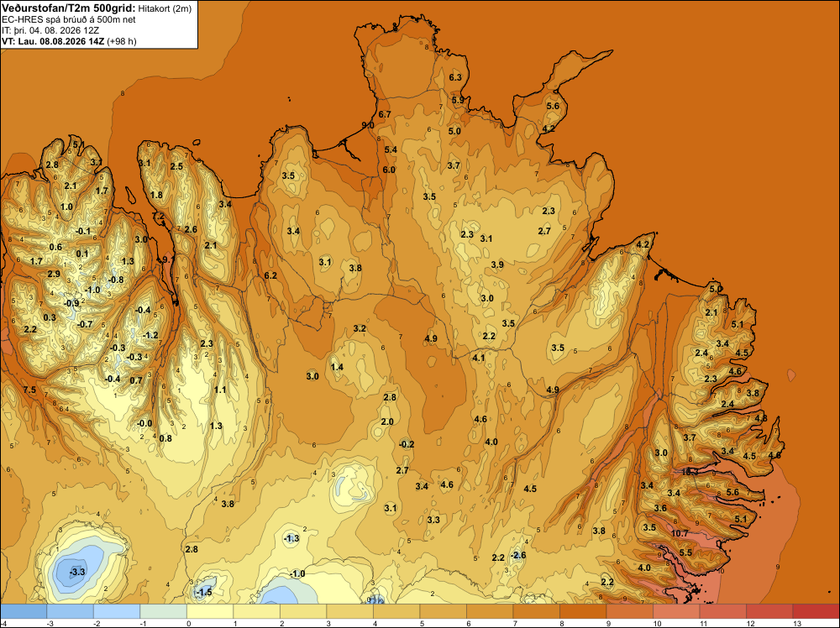Select the 6.7 temperature reading
The image size is (840, 628).
[x=385, y=114]
